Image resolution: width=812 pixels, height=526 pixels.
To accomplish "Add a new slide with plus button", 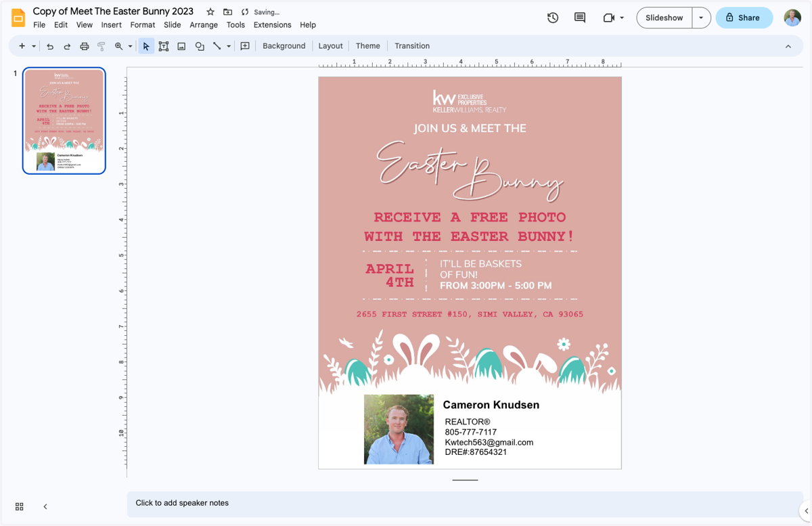I will 22,46.
